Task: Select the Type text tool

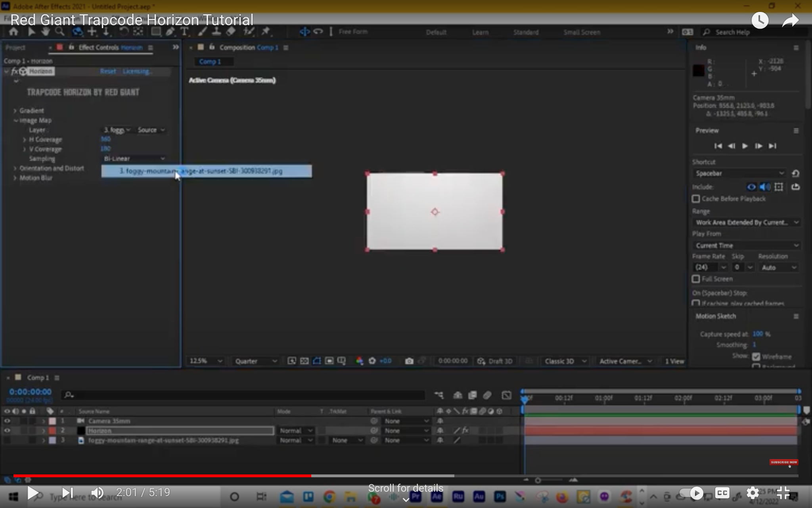Action: [x=184, y=32]
